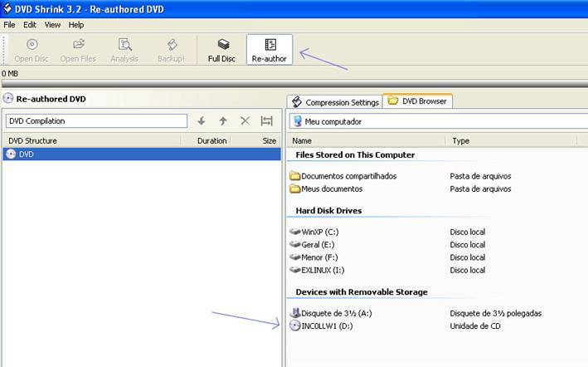The width and height of the screenshot is (588, 367).
Task: Select EXLINUX (I:) drive name
Action: [323, 270]
